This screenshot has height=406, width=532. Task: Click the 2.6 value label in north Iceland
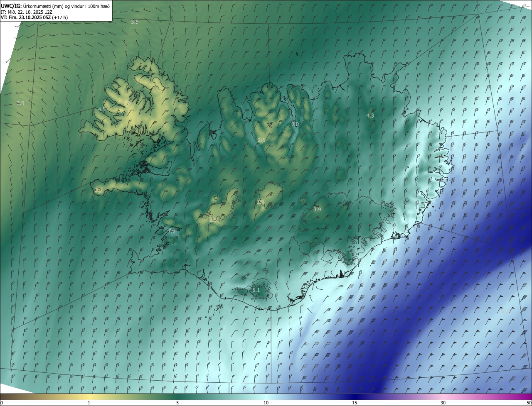pyautogui.click(x=261, y=140)
